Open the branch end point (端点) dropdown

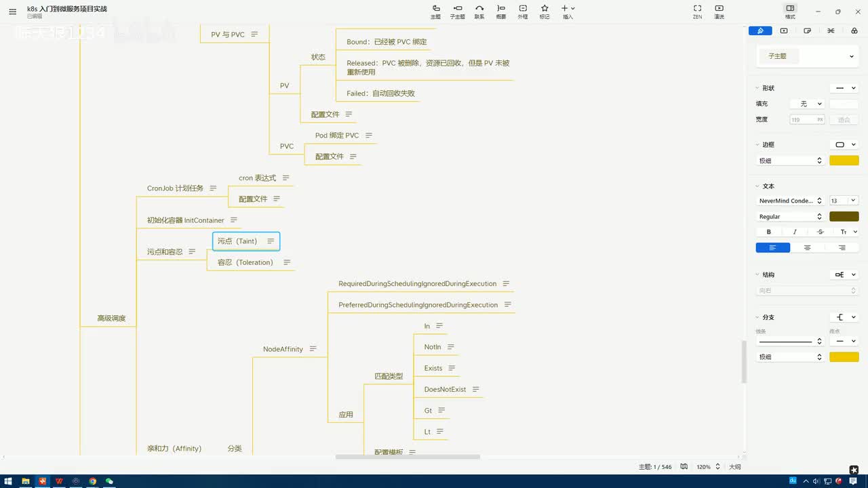844,341
